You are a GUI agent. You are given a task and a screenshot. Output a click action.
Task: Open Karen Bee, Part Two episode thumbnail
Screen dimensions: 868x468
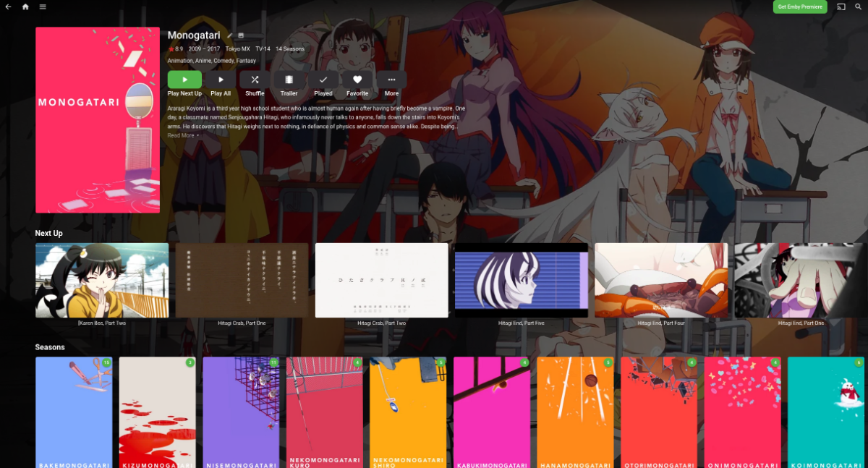pos(102,280)
